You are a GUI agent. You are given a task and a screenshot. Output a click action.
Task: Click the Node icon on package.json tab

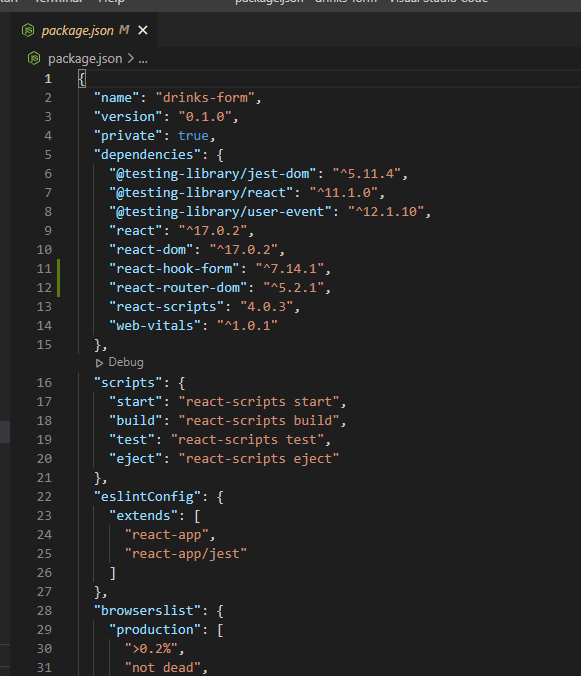click(28, 30)
